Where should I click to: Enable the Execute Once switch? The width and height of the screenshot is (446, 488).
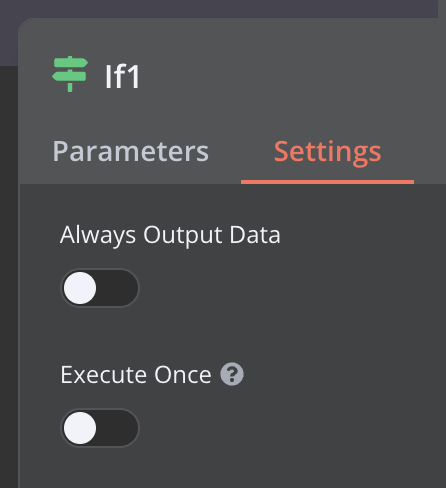(100, 428)
